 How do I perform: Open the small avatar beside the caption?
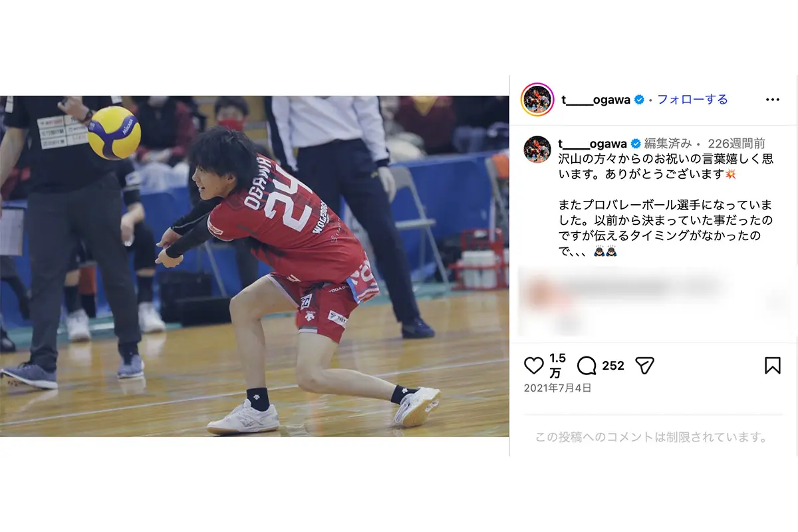pyautogui.click(x=537, y=150)
